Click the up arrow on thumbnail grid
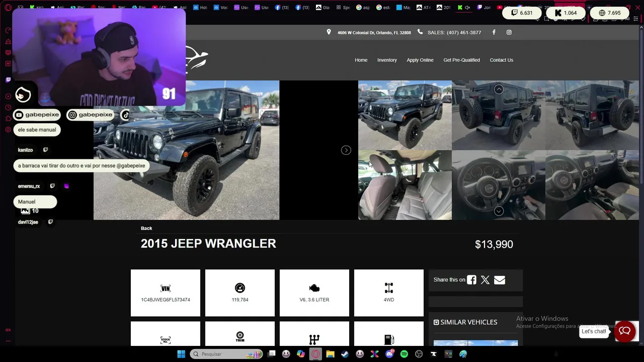This screenshot has width=644, height=362. coord(499,89)
